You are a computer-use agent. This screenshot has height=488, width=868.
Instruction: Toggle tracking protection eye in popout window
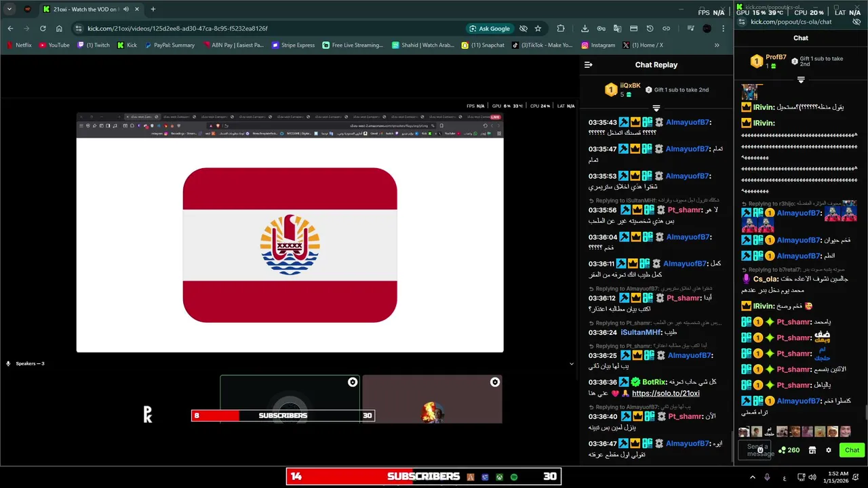tap(856, 22)
